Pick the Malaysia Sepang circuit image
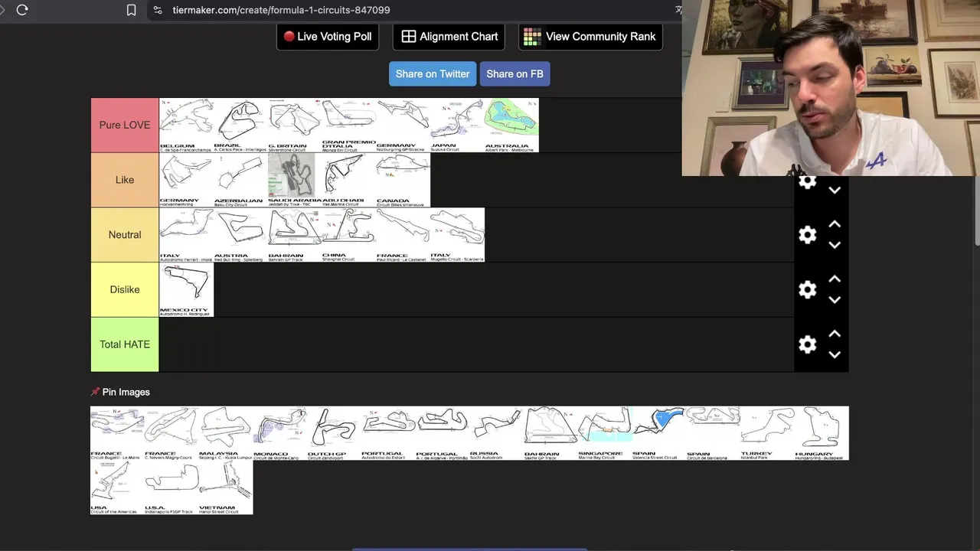980x551 pixels. pyautogui.click(x=226, y=433)
